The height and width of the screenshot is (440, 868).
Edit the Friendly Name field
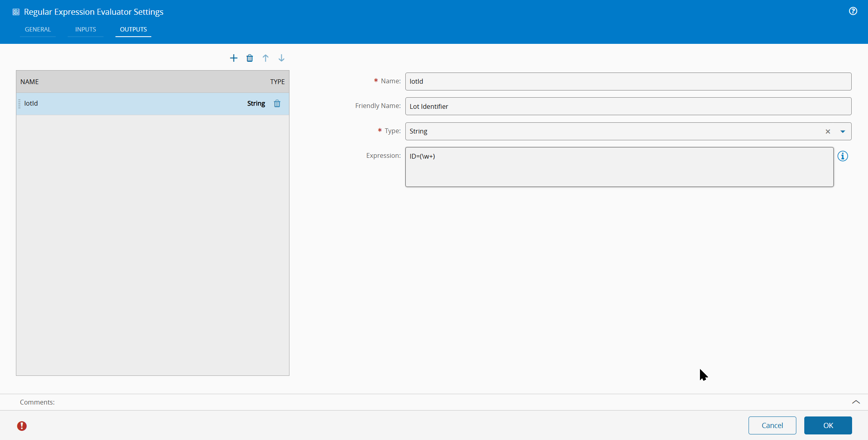pyautogui.click(x=628, y=106)
